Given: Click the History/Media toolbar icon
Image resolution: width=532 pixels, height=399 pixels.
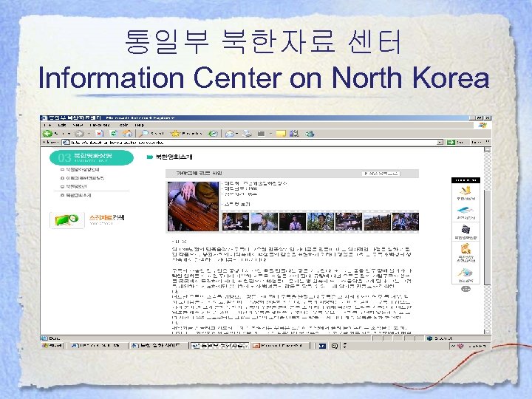Looking at the screenshot, I should coord(213,134).
